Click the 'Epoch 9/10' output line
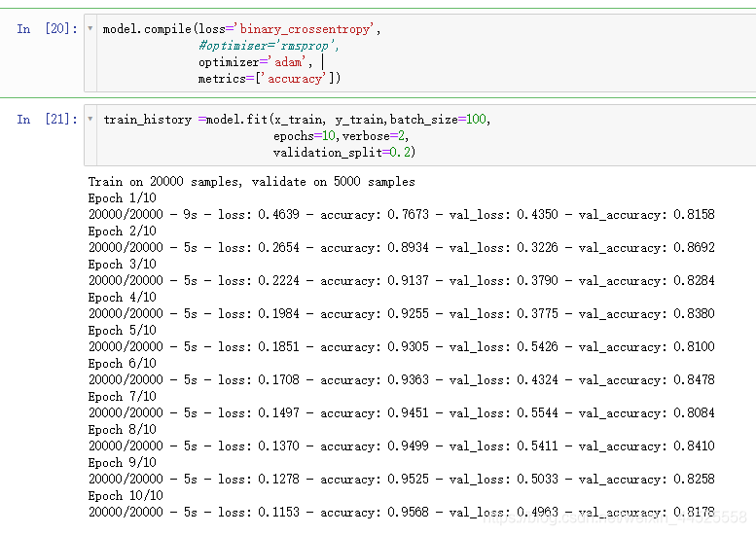 [x=122, y=463]
